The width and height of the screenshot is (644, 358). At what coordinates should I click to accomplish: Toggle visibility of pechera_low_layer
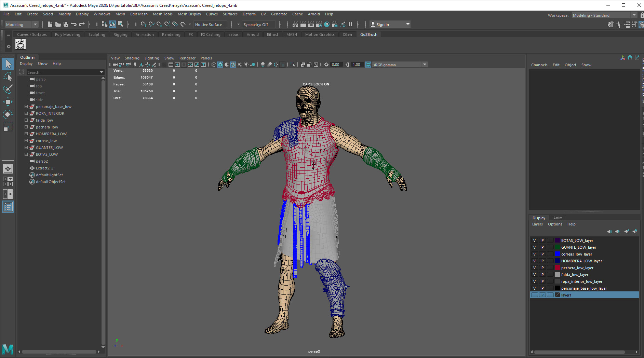pos(534,268)
